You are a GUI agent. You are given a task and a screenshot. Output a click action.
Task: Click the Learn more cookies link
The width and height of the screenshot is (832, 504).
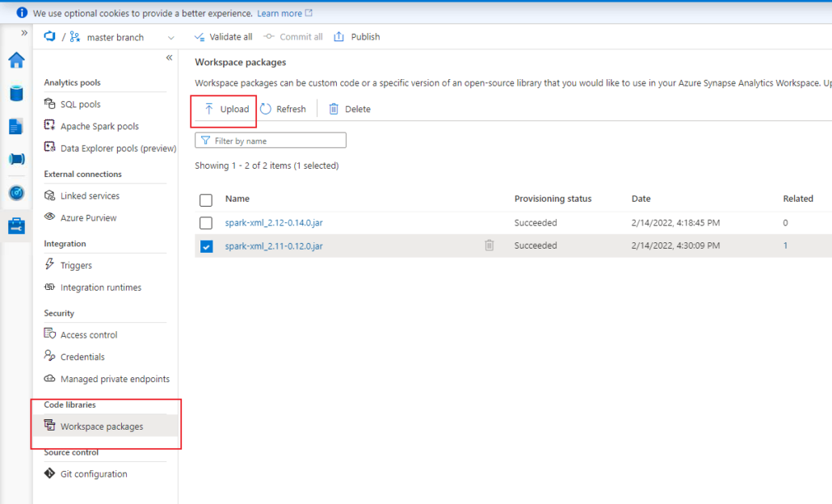[x=285, y=13]
